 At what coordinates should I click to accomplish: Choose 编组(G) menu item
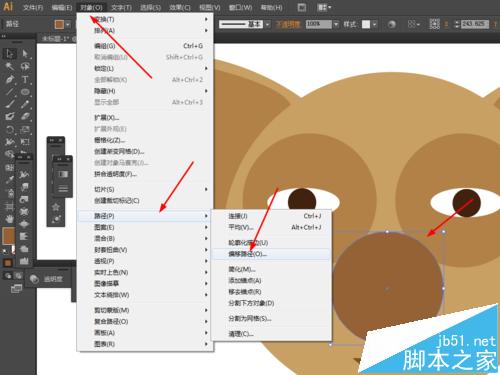[x=145, y=46]
